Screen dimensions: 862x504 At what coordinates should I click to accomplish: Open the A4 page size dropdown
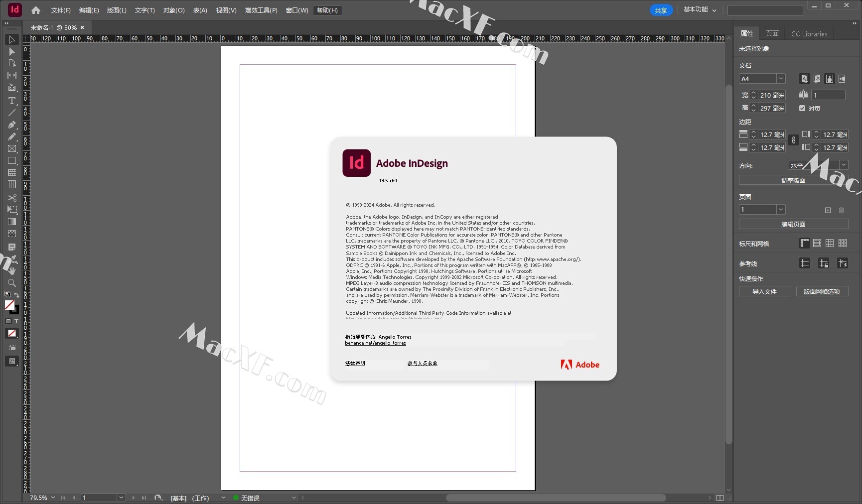click(x=781, y=79)
